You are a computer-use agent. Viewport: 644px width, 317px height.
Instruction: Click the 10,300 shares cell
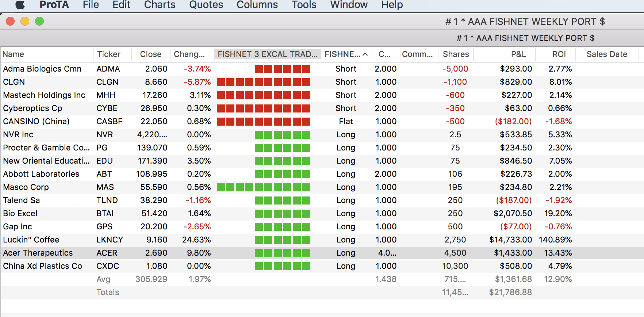(455, 266)
